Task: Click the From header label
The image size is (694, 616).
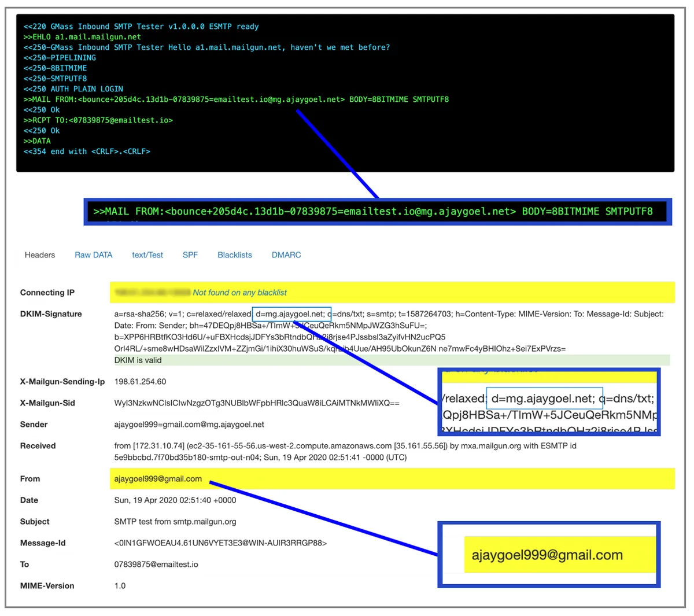Action: coord(30,479)
